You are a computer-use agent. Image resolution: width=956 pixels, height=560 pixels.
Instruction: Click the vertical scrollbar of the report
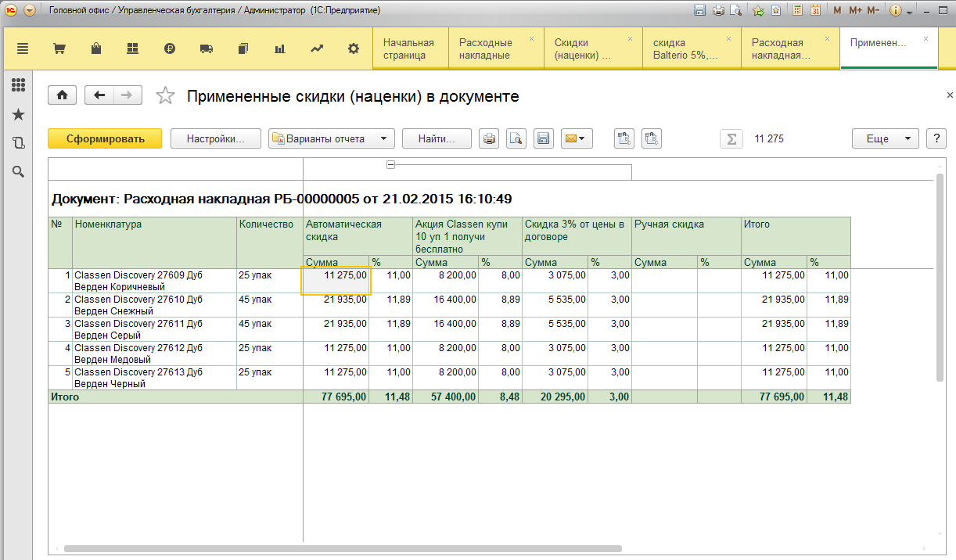coord(940,278)
